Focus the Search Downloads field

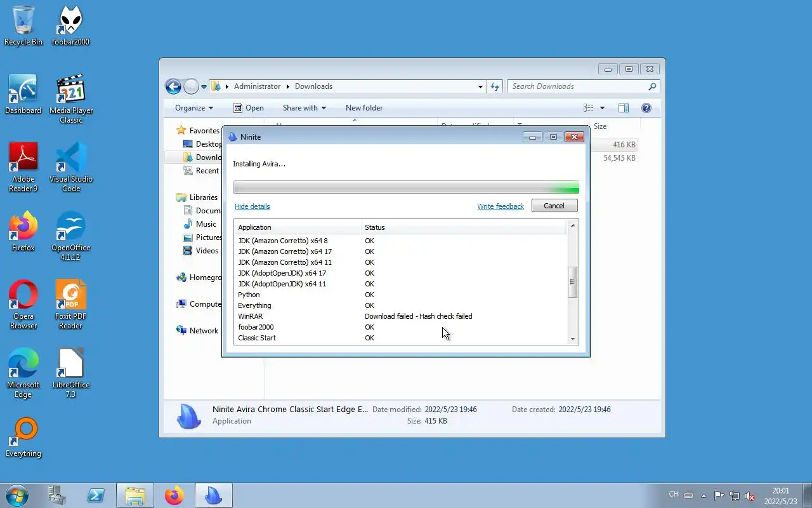click(x=583, y=86)
